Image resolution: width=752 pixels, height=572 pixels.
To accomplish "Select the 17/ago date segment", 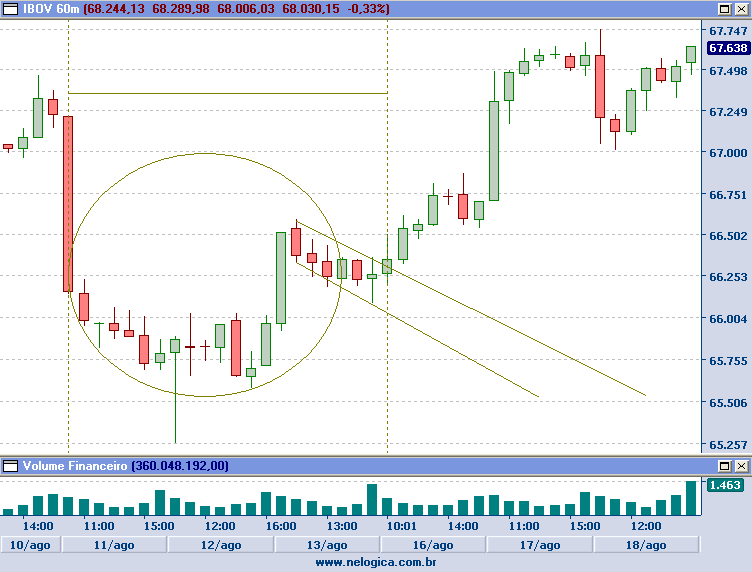I will pyautogui.click(x=538, y=545).
